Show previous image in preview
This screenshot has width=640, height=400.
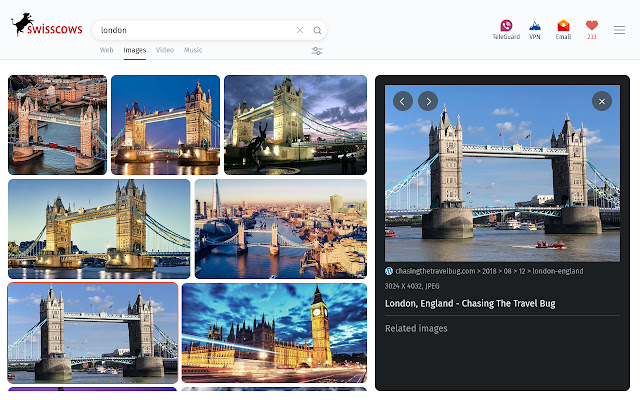(x=402, y=101)
